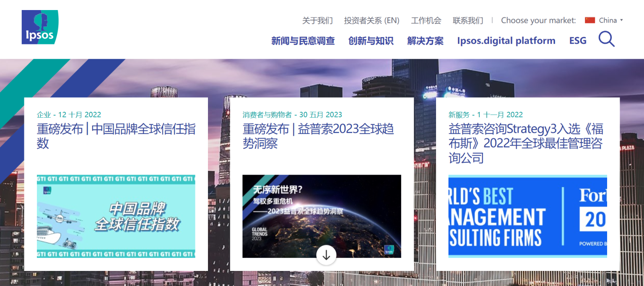
Task: Click the Ipsos.digital platform link
Action: pyautogui.click(x=506, y=41)
